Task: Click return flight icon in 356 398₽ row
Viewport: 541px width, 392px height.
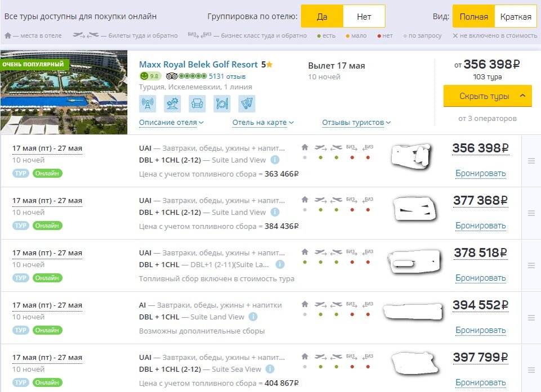Action: click(336, 147)
